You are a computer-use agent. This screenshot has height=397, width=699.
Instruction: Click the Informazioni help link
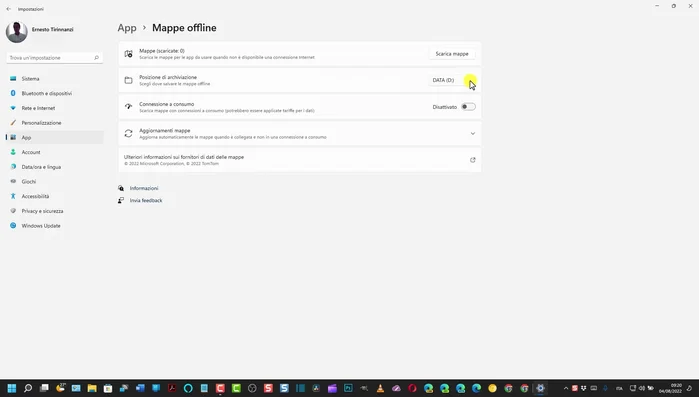tap(144, 188)
